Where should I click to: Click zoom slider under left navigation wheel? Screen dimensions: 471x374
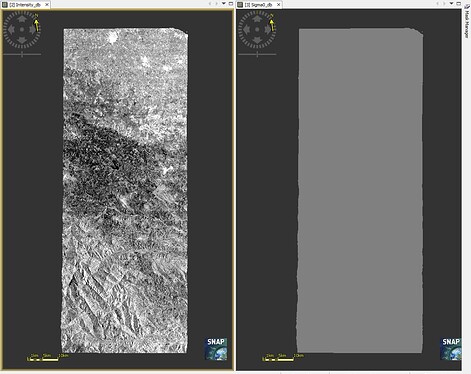pyautogui.click(x=22, y=54)
